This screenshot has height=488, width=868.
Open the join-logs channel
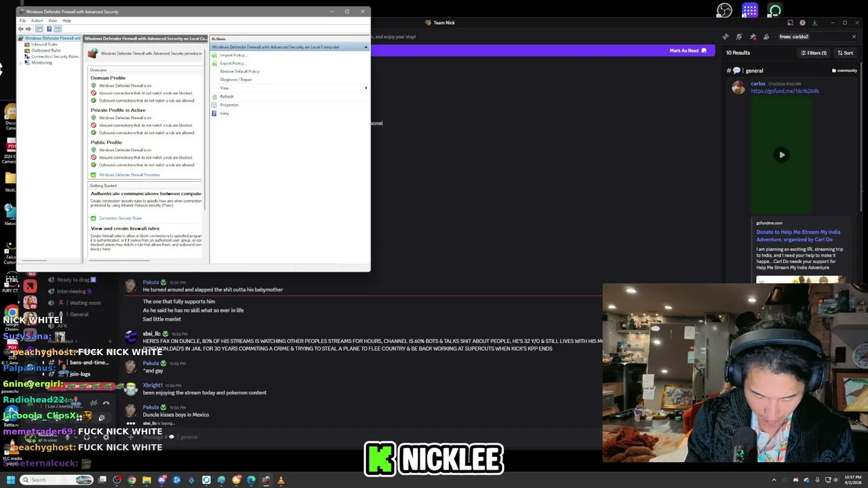coord(79,374)
